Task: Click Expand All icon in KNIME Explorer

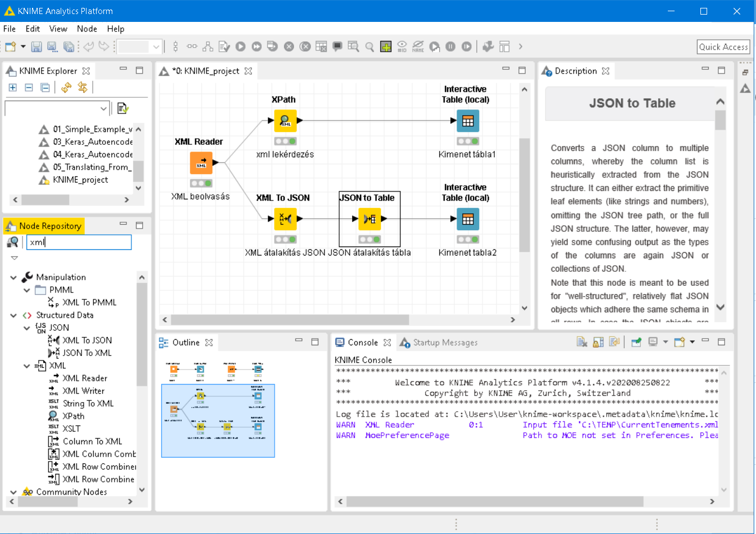Action: point(13,88)
